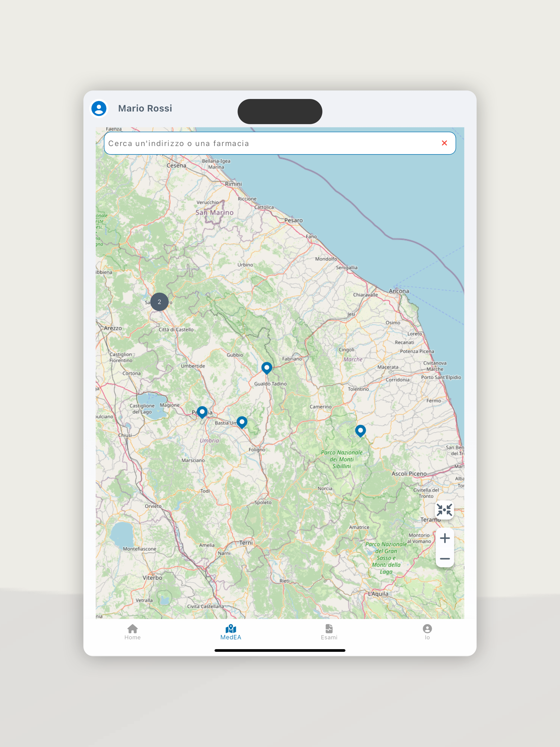Image resolution: width=560 pixels, height=747 pixels.
Task: Click the Rimini label on the map
Action: tap(234, 184)
